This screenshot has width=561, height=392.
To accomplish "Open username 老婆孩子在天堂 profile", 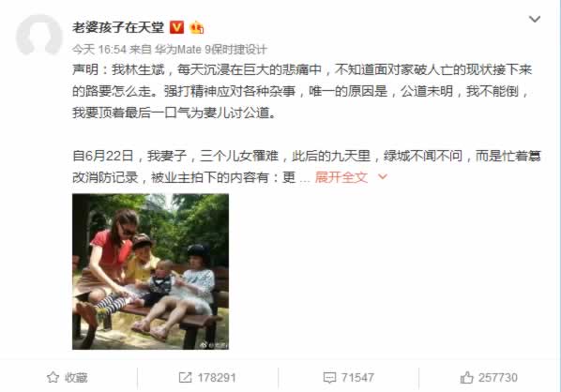I will 118,27.
